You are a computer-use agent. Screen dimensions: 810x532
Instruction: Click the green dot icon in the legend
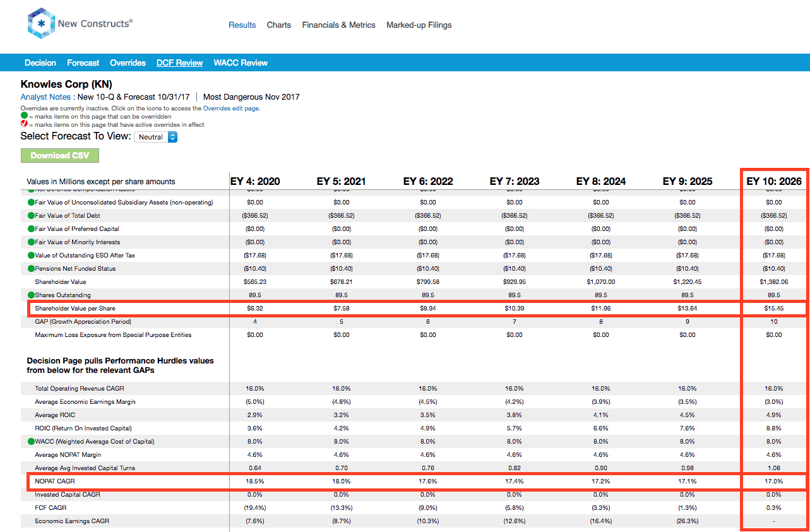[24, 117]
